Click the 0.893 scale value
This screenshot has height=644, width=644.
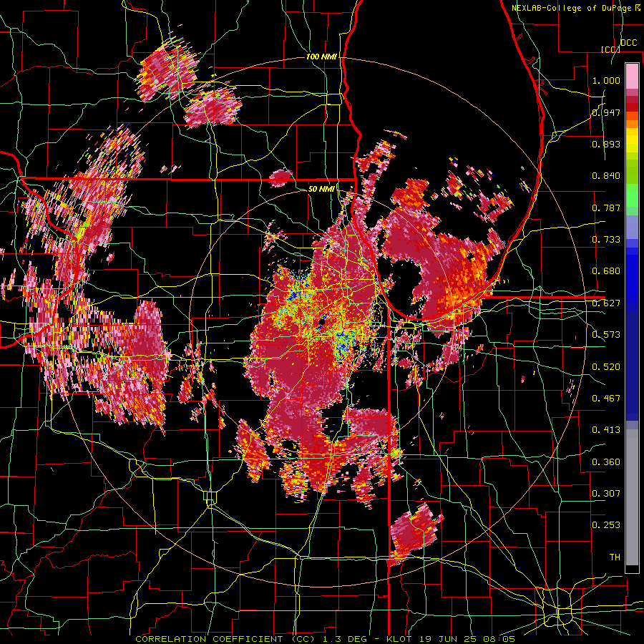[606, 144]
